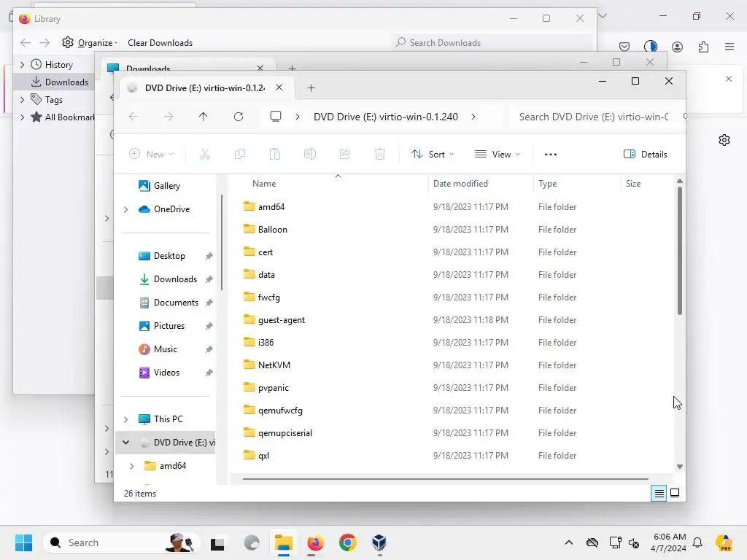Screen dimensions: 747x560
Task: Go back in File Explorer navigation
Action: click(x=133, y=117)
